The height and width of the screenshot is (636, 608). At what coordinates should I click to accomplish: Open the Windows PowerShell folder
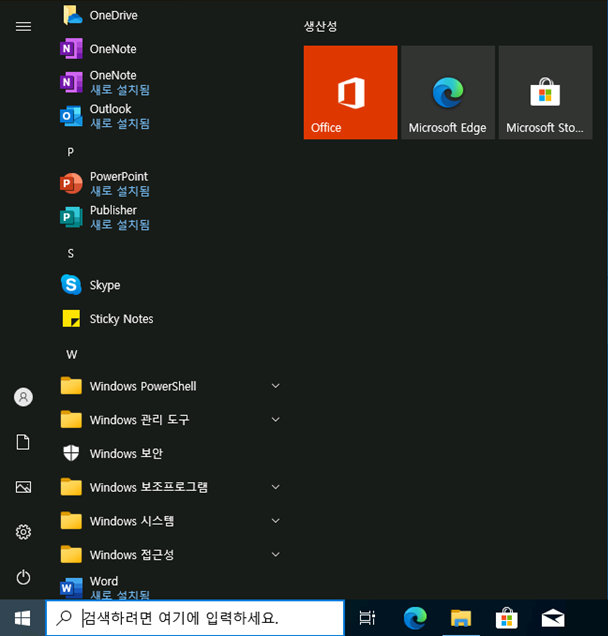click(170, 386)
